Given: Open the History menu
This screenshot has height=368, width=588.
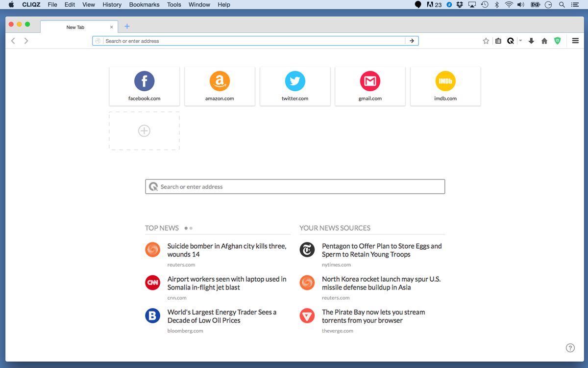Looking at the screenshot, I should (112, 4).
